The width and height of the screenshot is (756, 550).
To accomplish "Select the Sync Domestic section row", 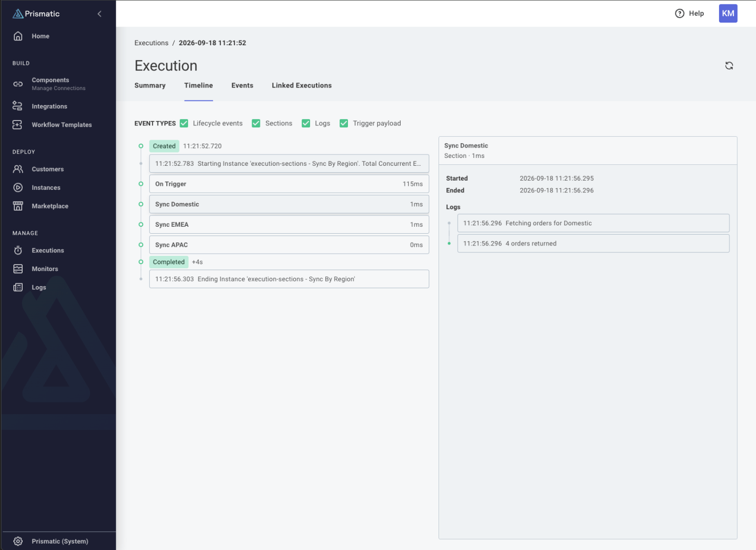I will click(x=289, y=204).
